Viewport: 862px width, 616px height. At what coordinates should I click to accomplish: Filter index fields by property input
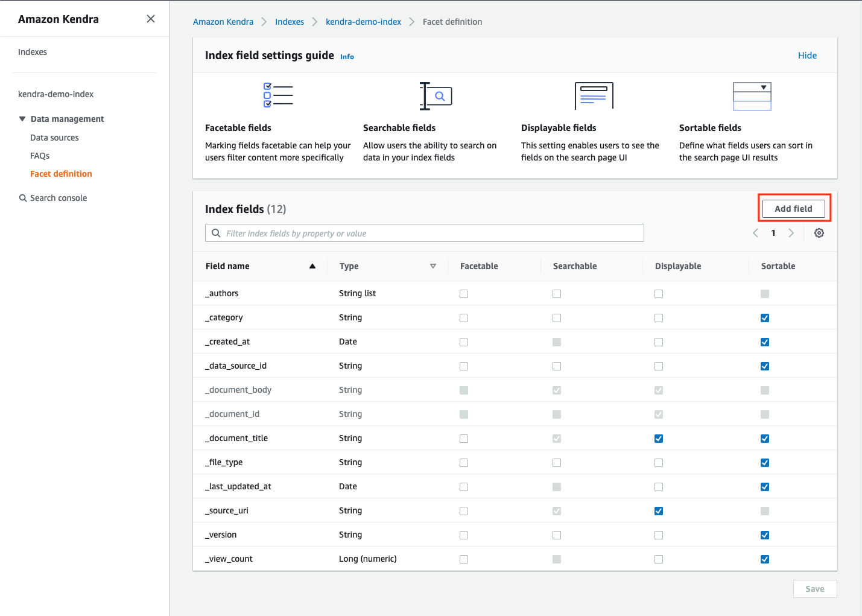click(425, 233)
